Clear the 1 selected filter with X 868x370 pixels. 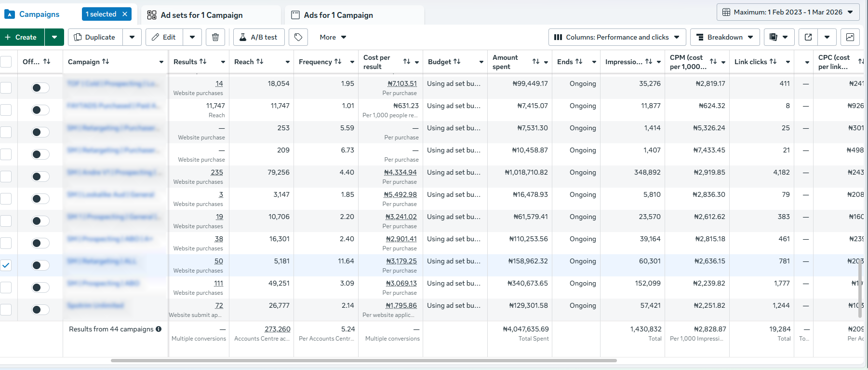pos(125,14)
